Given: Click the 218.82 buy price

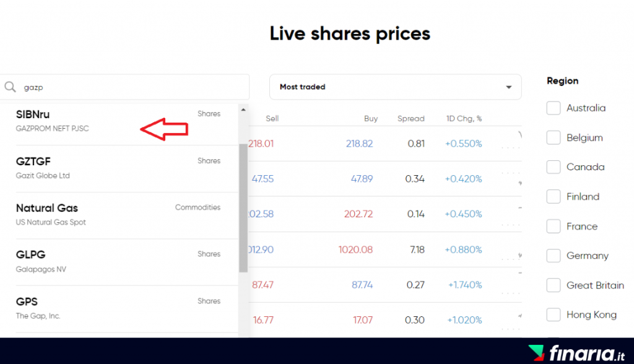Looking at the screenshot, I should coord(359,144).
